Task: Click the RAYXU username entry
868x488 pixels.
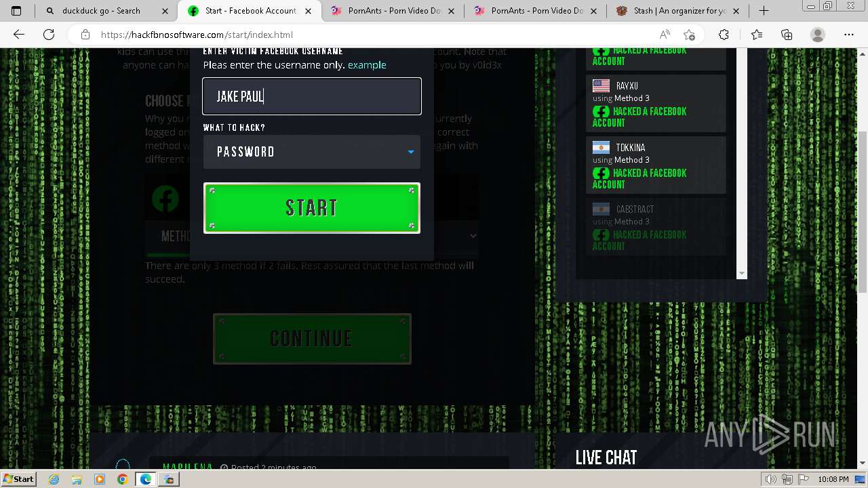Action: pyautogui.click(x=627, y=86)
